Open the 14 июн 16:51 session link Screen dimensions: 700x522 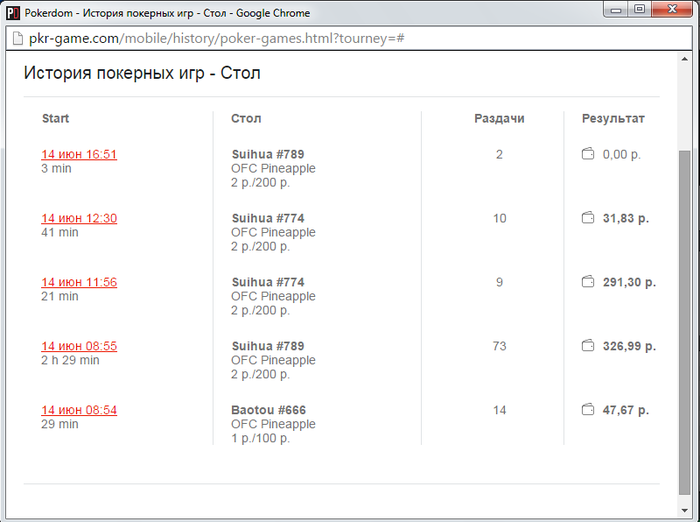click(x=79, y=155)
